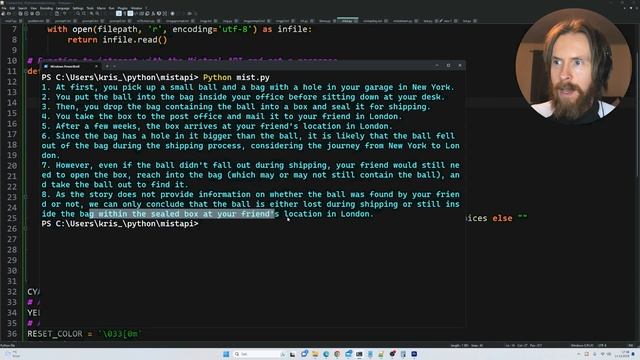Open the Windows Start menu
The width and height of the screenshot is (640, 360).
point(226,354)
